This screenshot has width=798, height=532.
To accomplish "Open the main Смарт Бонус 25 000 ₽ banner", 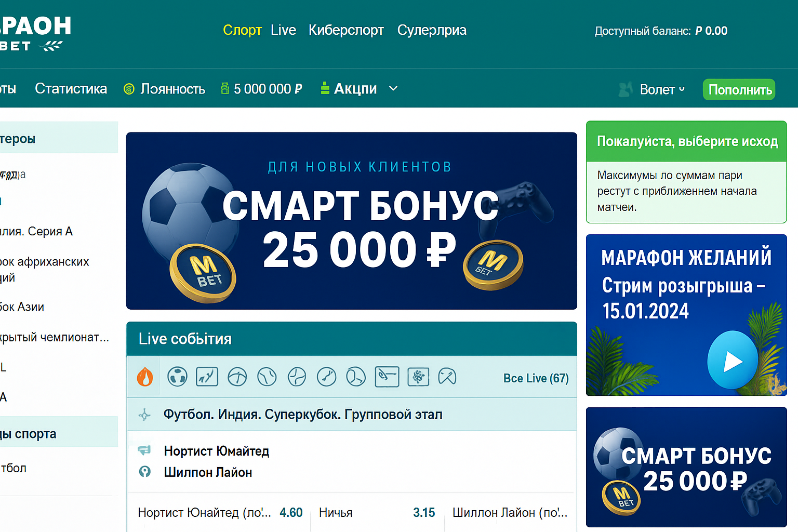I will tap(352, 221).
